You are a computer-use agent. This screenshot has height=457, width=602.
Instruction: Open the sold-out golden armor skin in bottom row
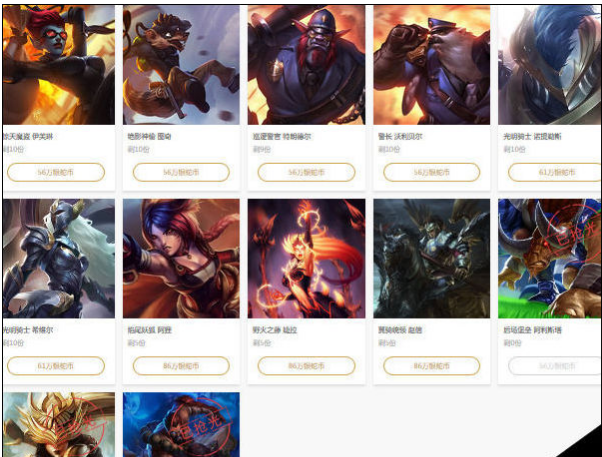tap(59, 424)
